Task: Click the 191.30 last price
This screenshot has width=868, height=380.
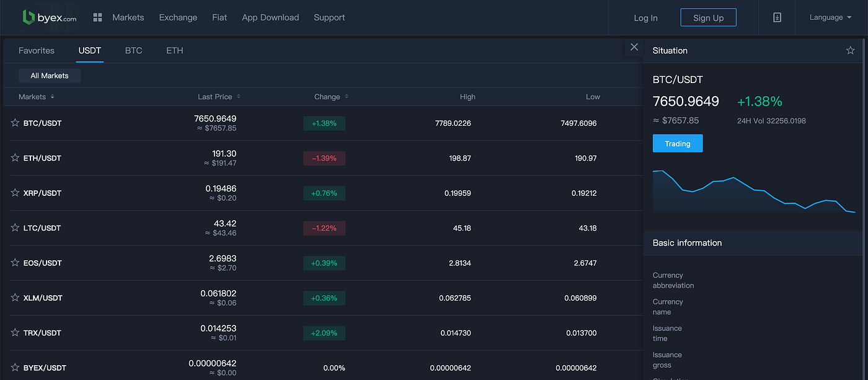Action: coord(224,153)
